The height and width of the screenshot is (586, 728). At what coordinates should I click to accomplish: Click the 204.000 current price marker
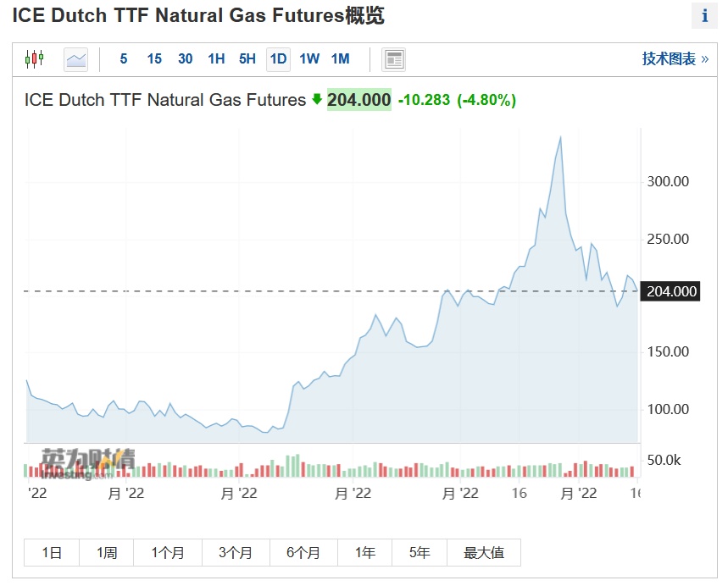tap(670, 291)
